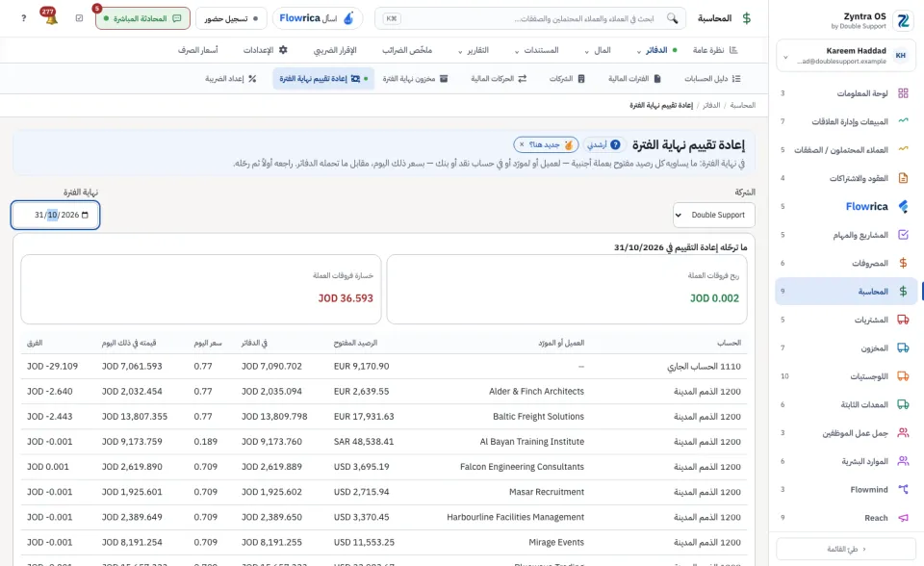This screenshot has height=566, width=924.
Task: Click Baltic Freight Solutions row text
Action: click(x=539, y=416)
